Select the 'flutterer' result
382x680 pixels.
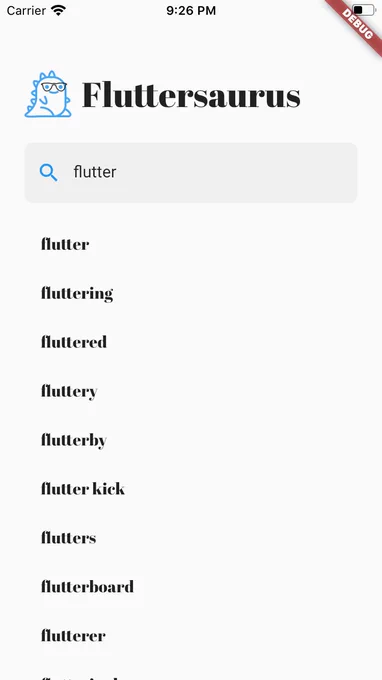(73, 636)
